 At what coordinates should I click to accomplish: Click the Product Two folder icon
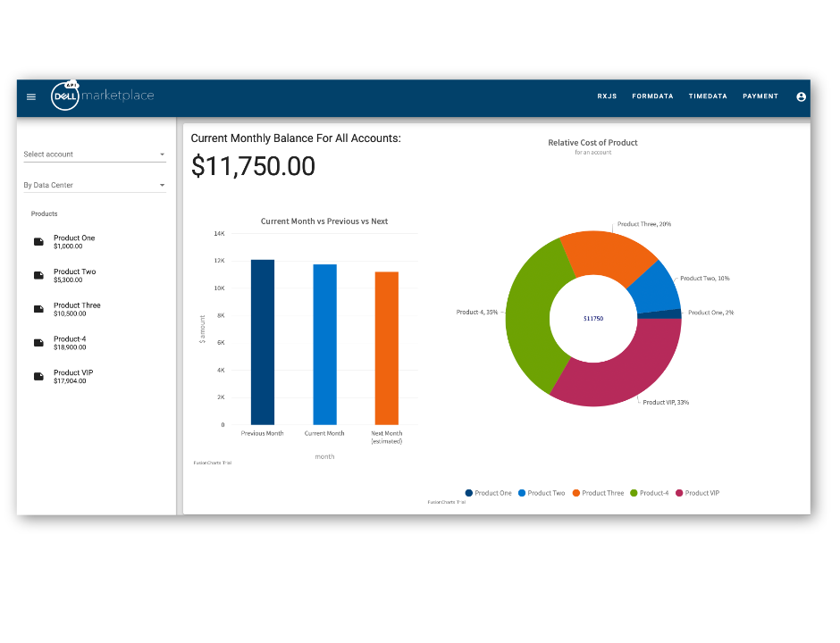38,276
